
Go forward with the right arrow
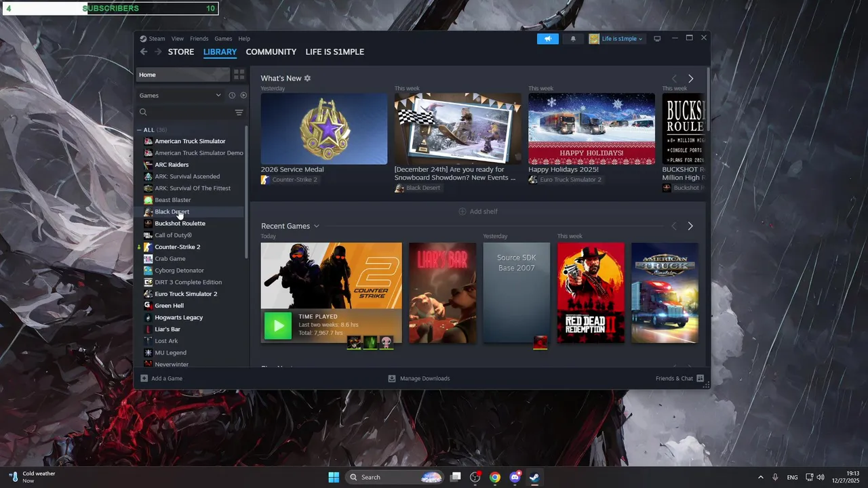(x=158, y=52)
